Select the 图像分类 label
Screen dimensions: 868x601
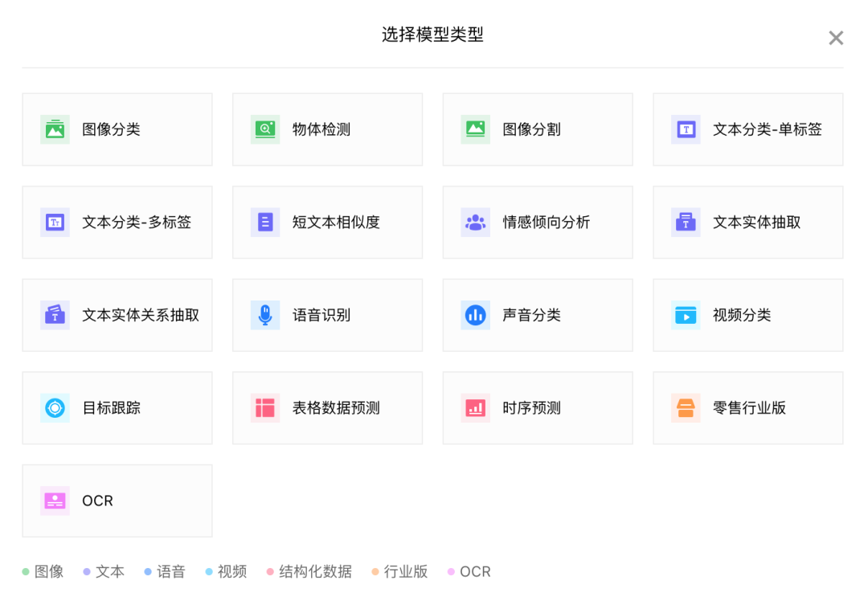(111, 129)
